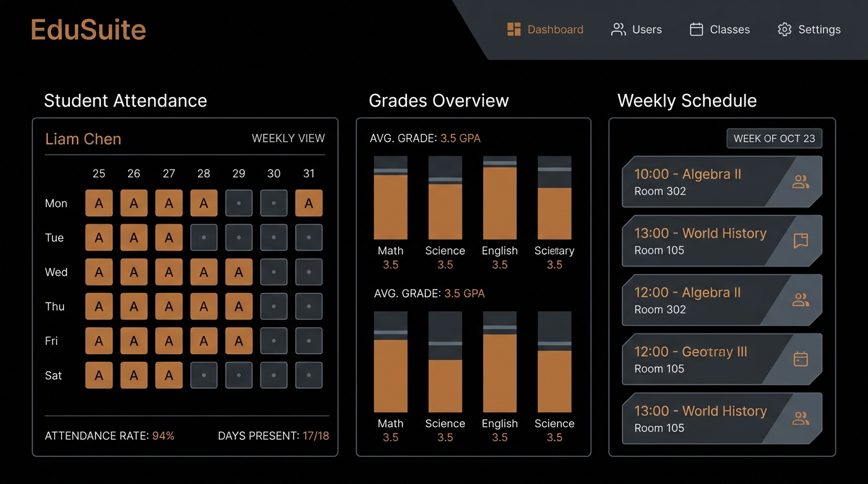The image size is (868, 484).
Task: Toggle the empty Tue cell under 28
Action: point(204,238)
